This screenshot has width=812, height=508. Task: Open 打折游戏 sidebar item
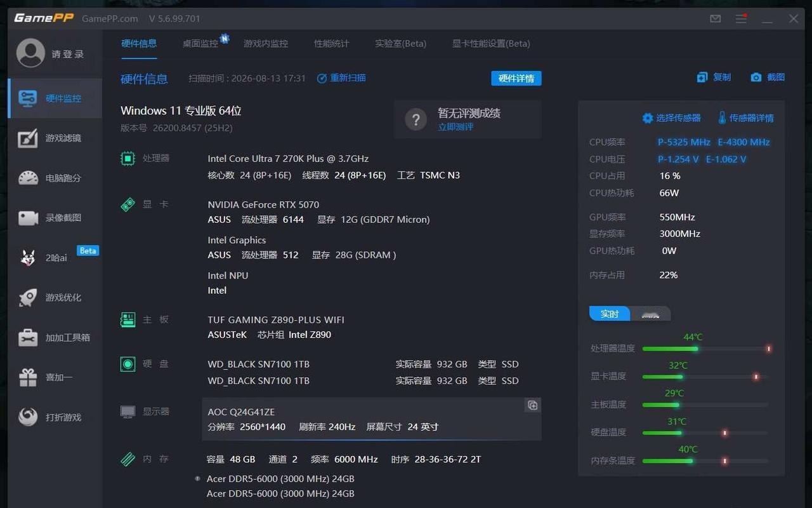click(55, 418)
